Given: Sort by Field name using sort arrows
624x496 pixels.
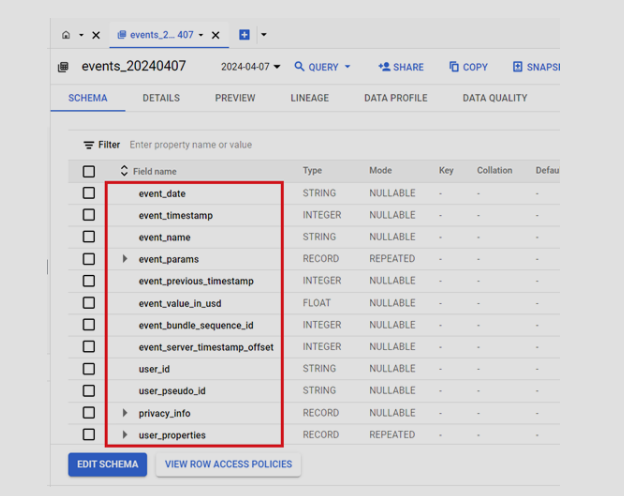Looking at the screenshot, I should point(124,171).
